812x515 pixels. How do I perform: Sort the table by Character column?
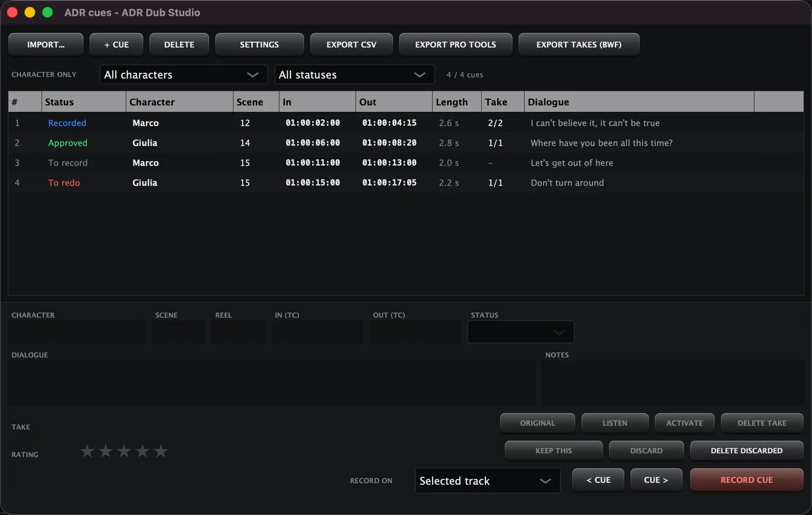pos(179,102)
